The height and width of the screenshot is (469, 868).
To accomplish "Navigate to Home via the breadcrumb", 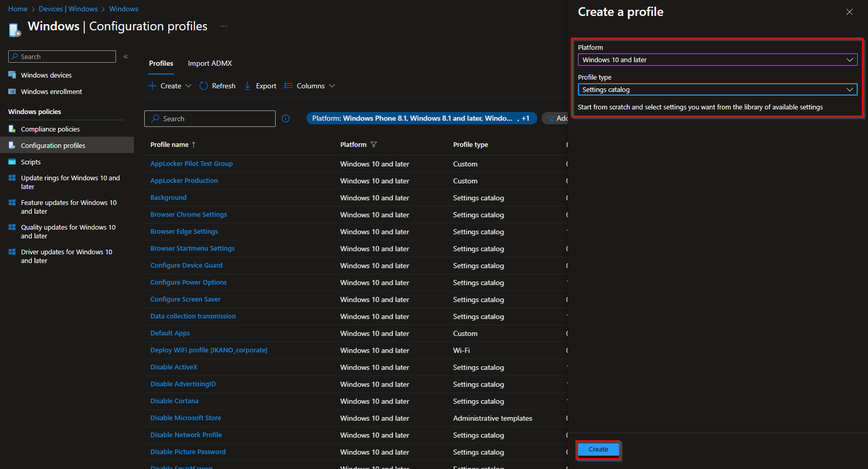I will click(17, 8).
